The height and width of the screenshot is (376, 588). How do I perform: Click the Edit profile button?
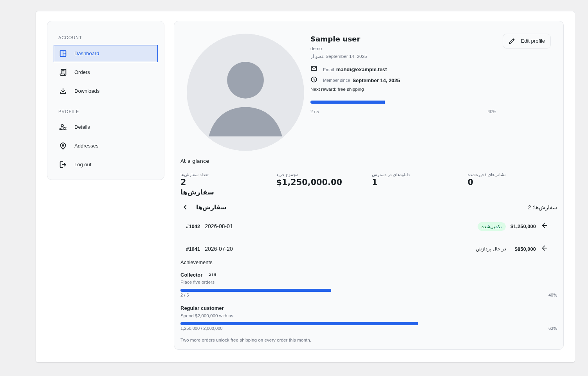527,41
